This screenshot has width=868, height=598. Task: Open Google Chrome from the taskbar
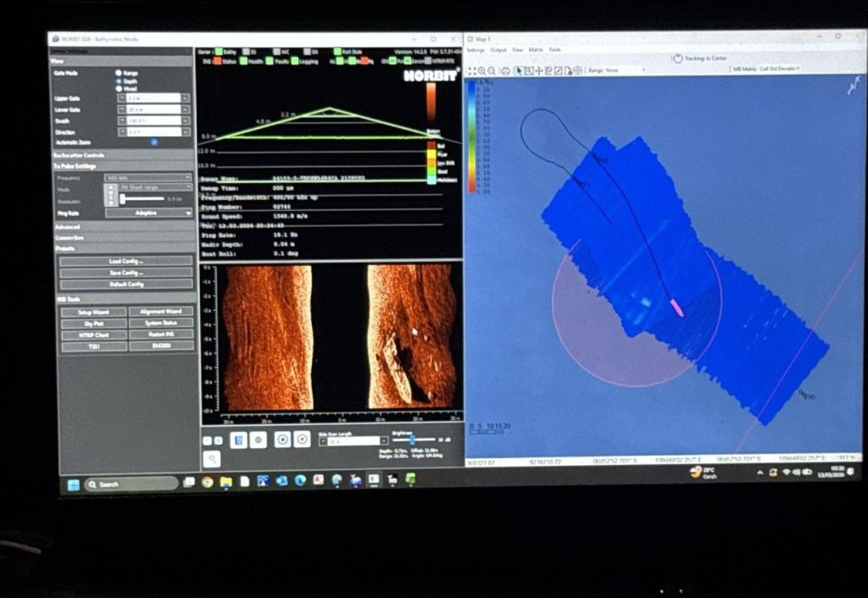(x=208, y=481)
